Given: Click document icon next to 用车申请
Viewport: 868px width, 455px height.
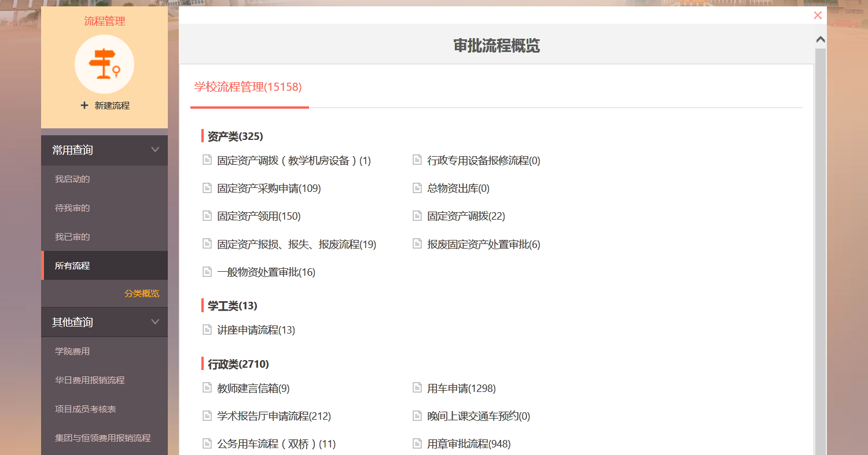Looking at the screenshot, I should (x=417, y=388).
